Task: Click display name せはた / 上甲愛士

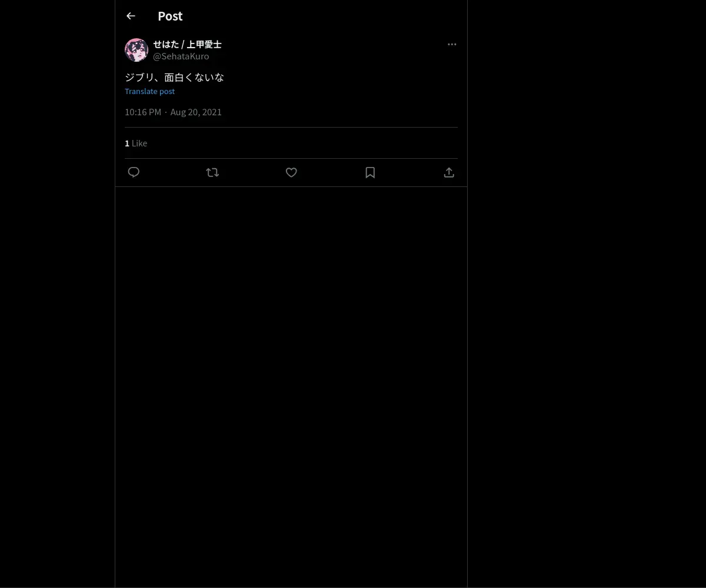Action: (x=187, y=44)
